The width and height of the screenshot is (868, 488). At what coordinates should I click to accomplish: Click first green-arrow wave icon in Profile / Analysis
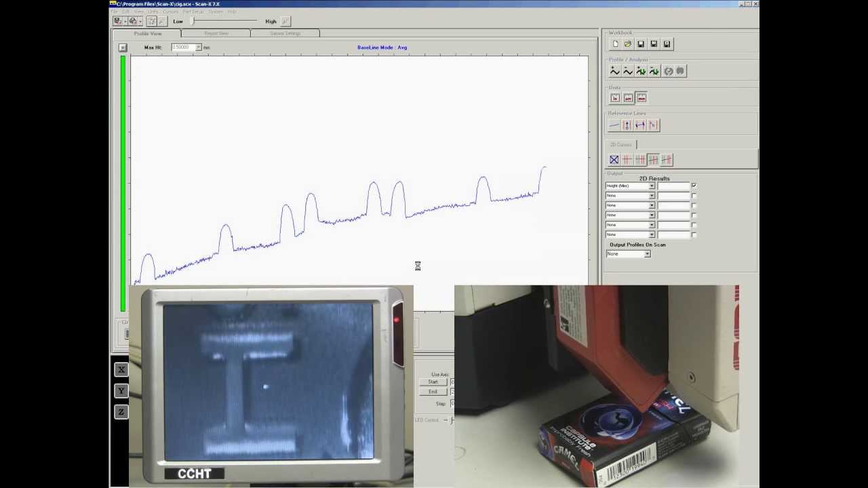pos(641,71)
